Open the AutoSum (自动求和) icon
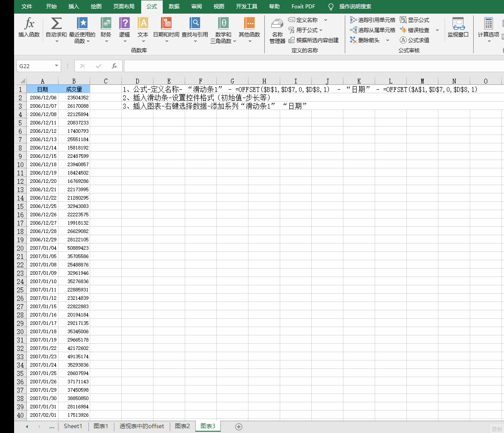 (x=56, y=27)
